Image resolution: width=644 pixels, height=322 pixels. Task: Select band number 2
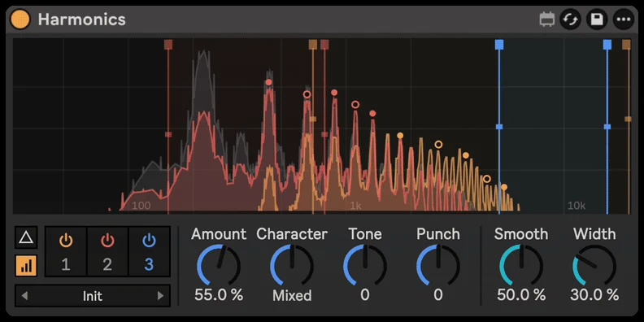click(x=107, y=265)
